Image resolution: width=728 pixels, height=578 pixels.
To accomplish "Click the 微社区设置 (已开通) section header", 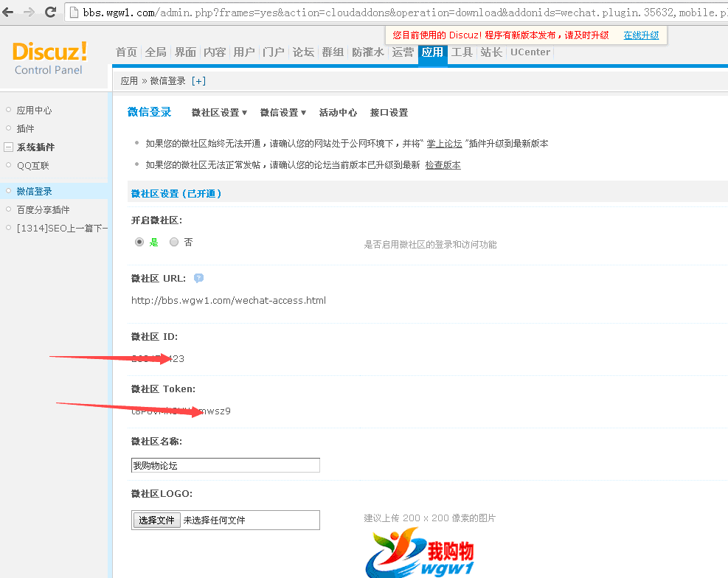I will tap(176, 194).
